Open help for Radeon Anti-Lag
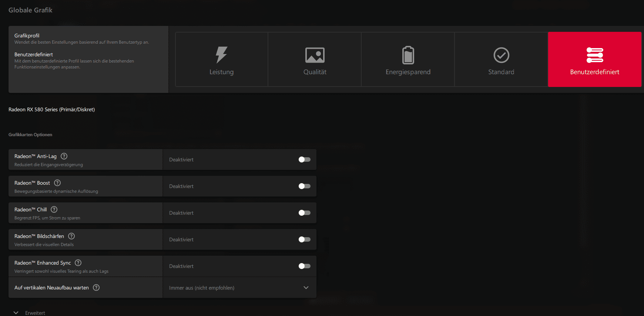Image resolution: width=644 pixels, height=316 pixels. click(64, 156)
